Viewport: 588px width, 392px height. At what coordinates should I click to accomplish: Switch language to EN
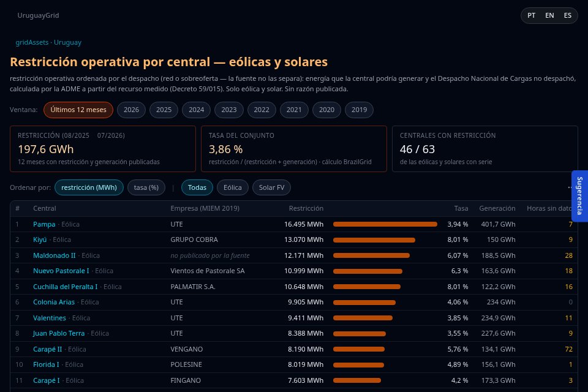(549, 15)
